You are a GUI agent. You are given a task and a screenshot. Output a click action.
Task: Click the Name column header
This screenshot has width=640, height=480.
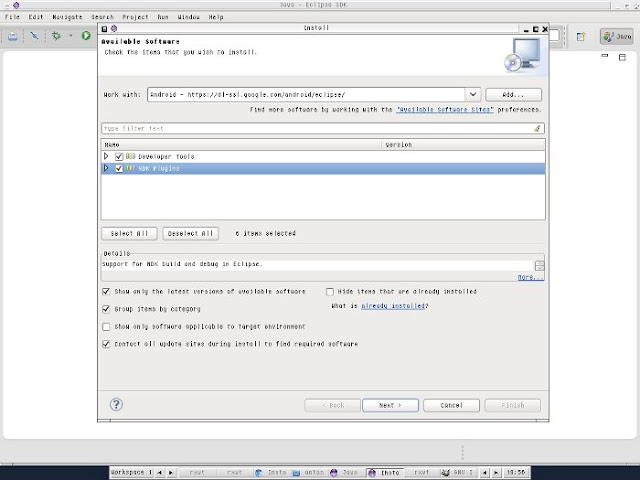(241, 144)
